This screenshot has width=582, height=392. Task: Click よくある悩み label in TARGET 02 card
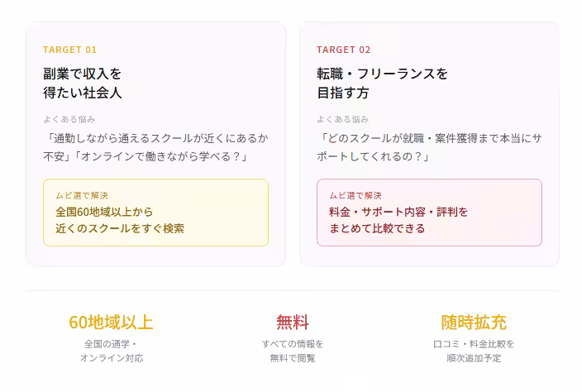pos(343,119)
